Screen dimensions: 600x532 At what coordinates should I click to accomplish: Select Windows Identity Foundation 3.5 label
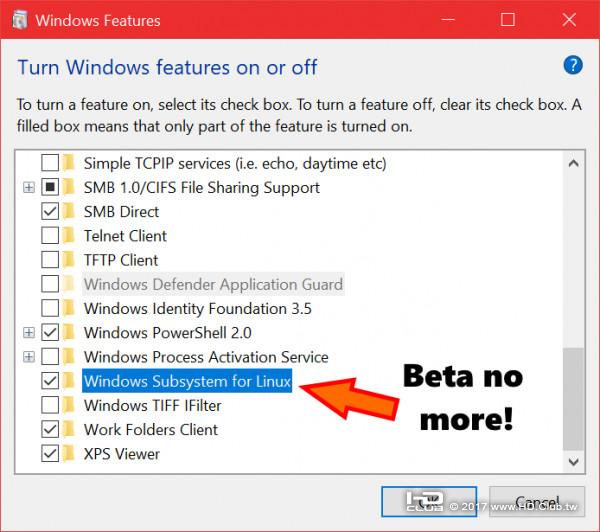point(198,308)
